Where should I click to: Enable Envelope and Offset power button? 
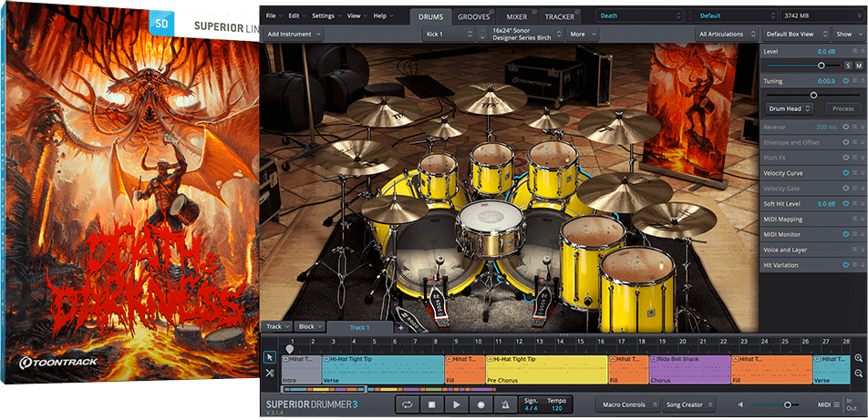coord(846,142)
